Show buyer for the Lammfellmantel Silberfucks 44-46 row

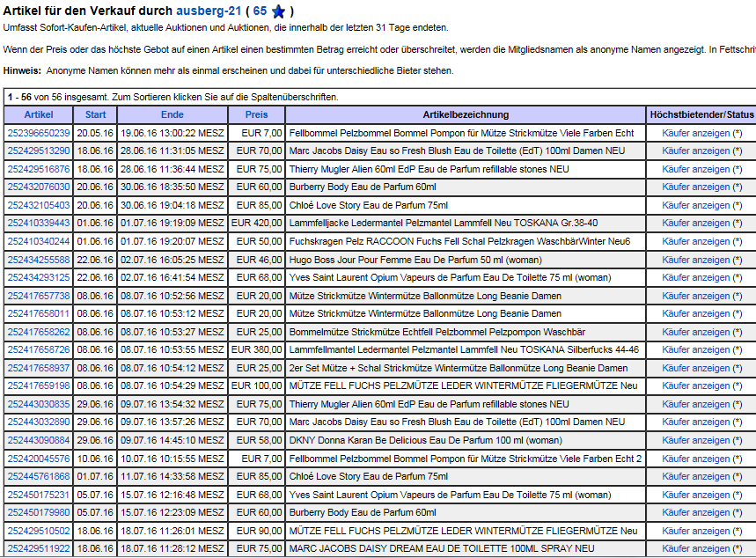(x=696, y=350)
